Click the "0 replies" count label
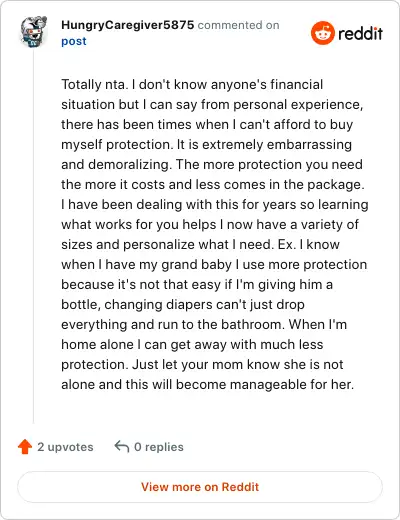 (159, 447)
